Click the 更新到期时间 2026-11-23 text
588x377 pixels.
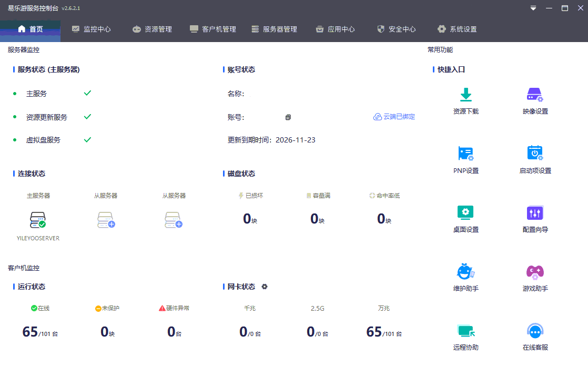[x=271, y=140]
